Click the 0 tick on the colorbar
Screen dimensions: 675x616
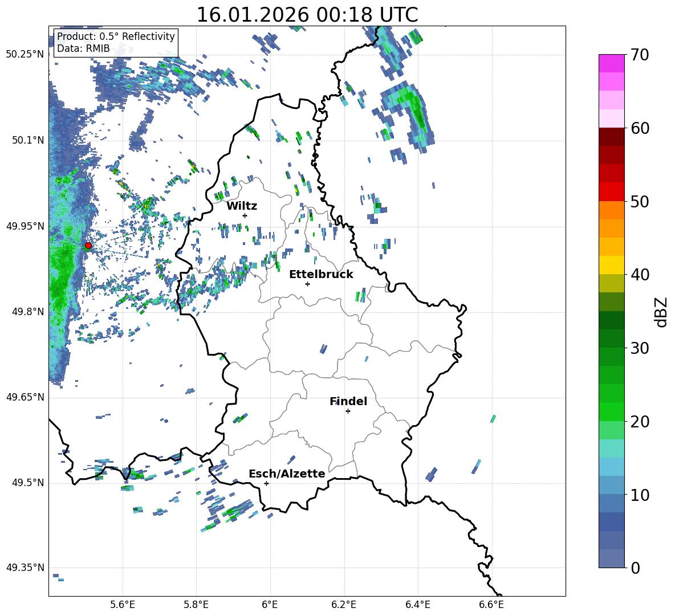pos(635,568)
